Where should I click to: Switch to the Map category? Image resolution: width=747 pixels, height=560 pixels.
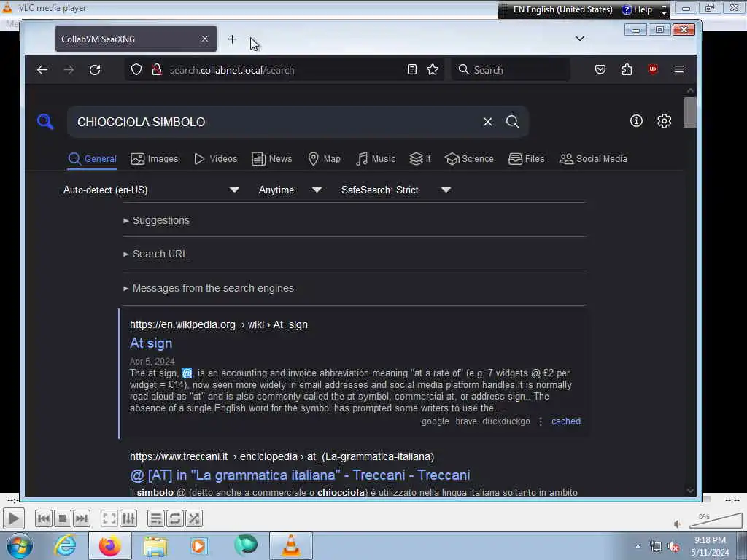pos(324,158)
